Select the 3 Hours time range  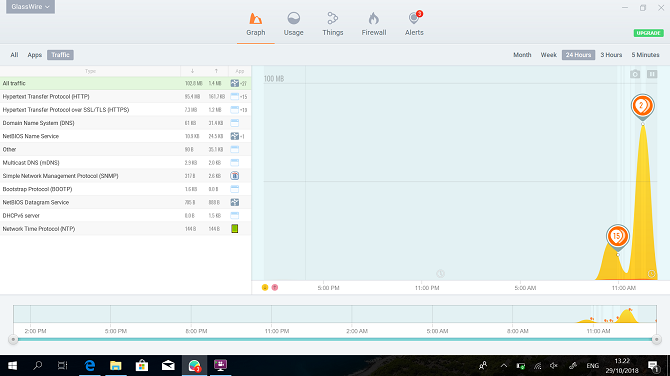point(611,55)
